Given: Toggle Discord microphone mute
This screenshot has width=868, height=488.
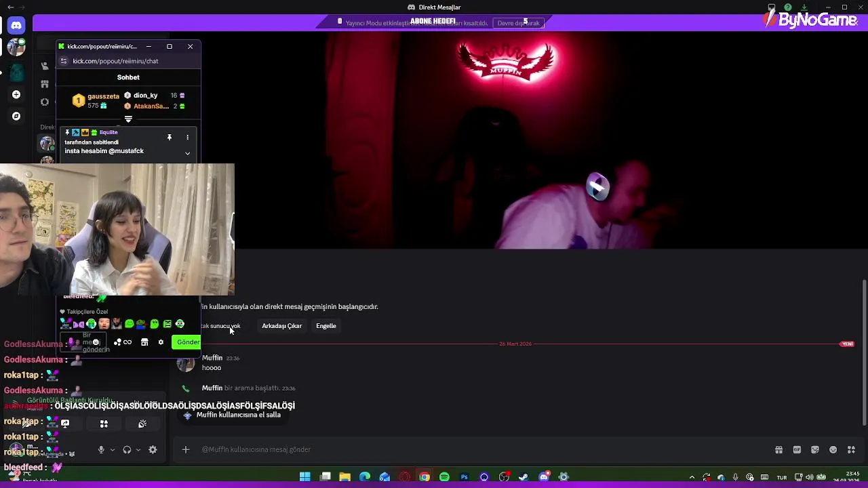Looking at the screenshot, I should click(x=101, y=449).
